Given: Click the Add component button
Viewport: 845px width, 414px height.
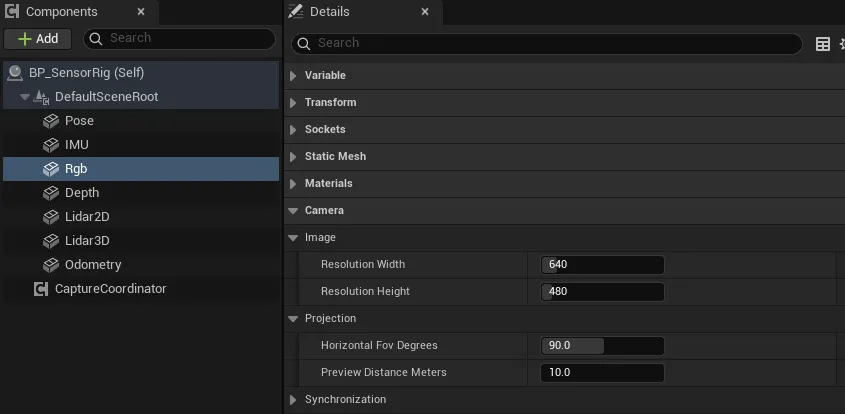Looking at the screenshot, I should click(x=38, y=39).
